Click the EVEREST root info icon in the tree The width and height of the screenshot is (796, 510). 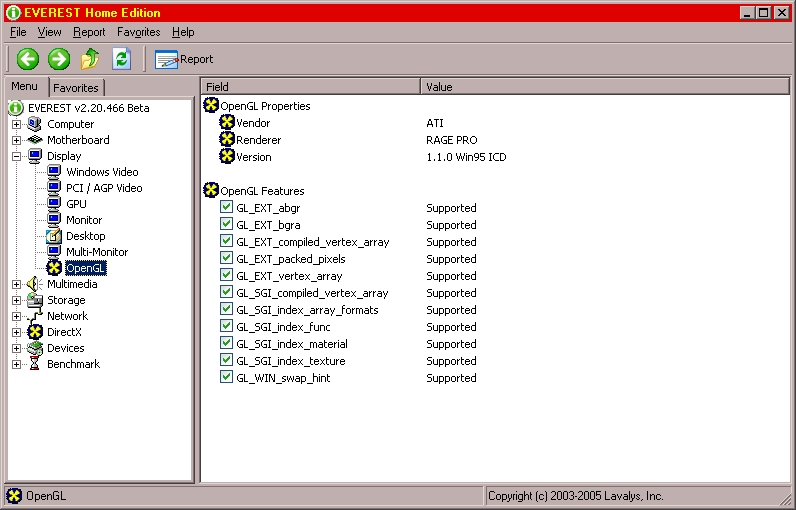pyautogui.click(x=16, y=108)
